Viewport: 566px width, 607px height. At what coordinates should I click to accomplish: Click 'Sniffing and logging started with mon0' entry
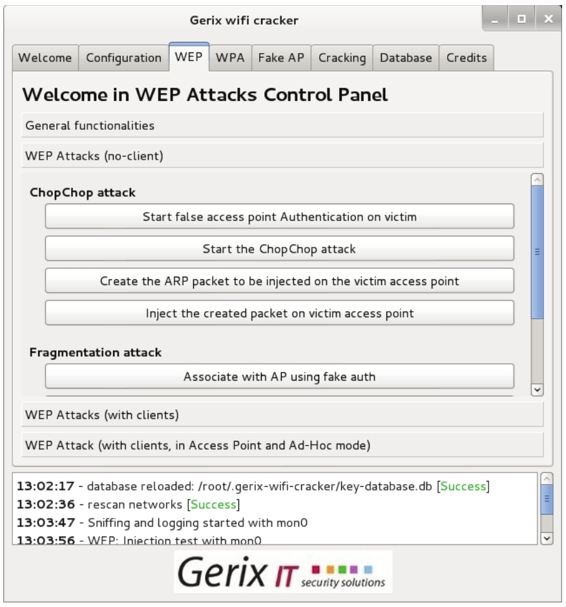coord(162,523)
